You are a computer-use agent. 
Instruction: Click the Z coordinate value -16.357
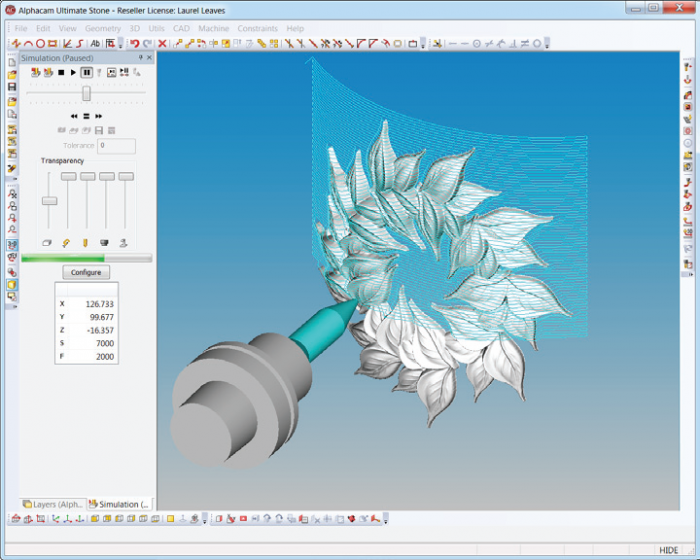click(100, 330)
